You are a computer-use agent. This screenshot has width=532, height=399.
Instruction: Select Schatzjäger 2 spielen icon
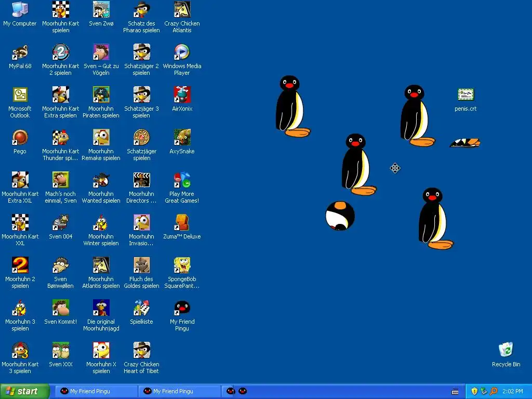click(141, 52)
